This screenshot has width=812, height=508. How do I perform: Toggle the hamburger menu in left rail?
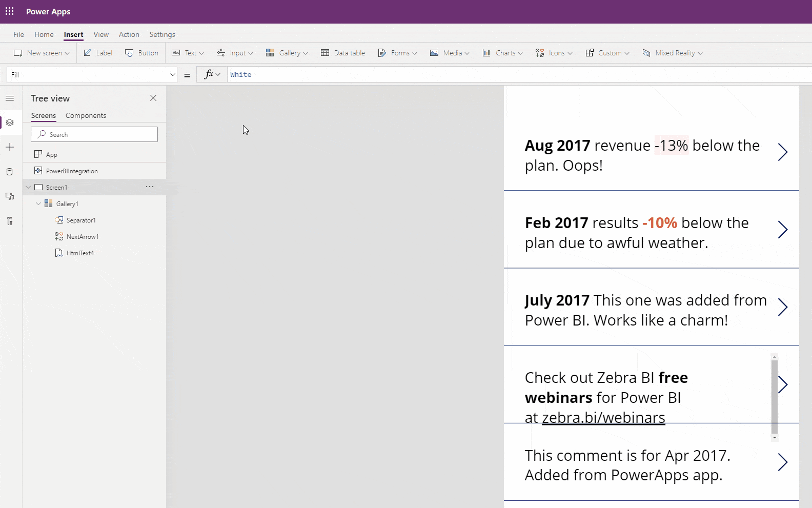click(x=10, y=98)
